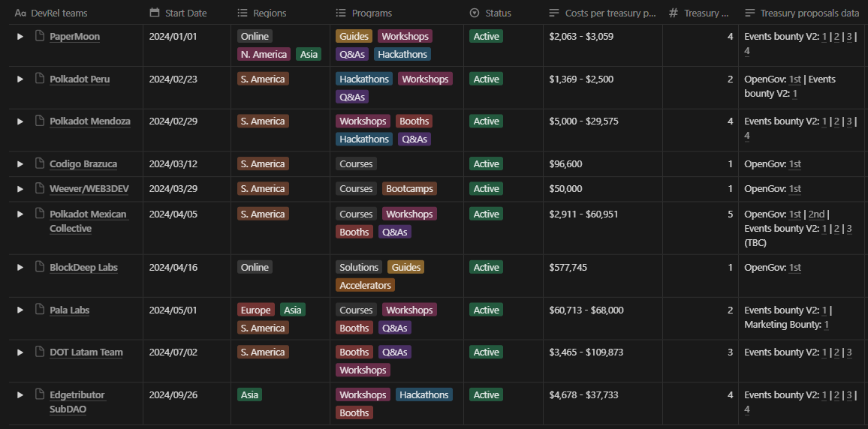868x429 pixels.
Task: Click the list icon in Programs header
Action: click(341, 13)
